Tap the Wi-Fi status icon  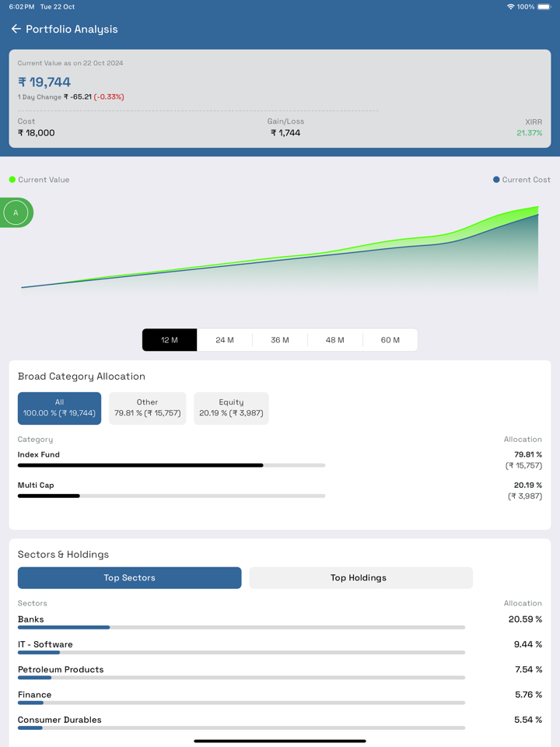[x=510, y=7]
